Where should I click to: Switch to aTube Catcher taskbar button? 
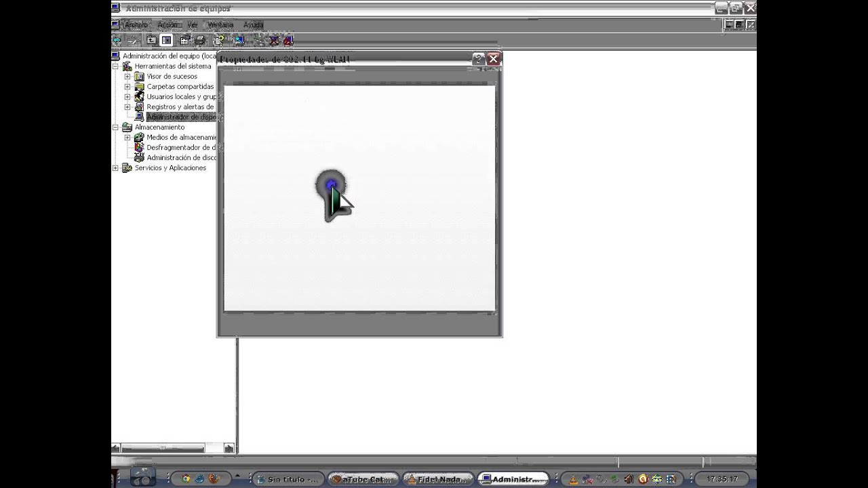tap(363, 479)
